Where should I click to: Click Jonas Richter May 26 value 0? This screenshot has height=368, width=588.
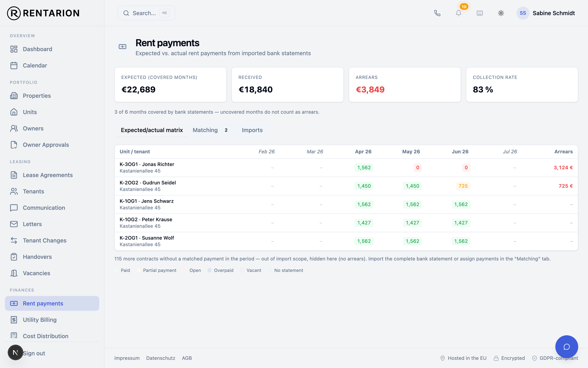point(418,168)
